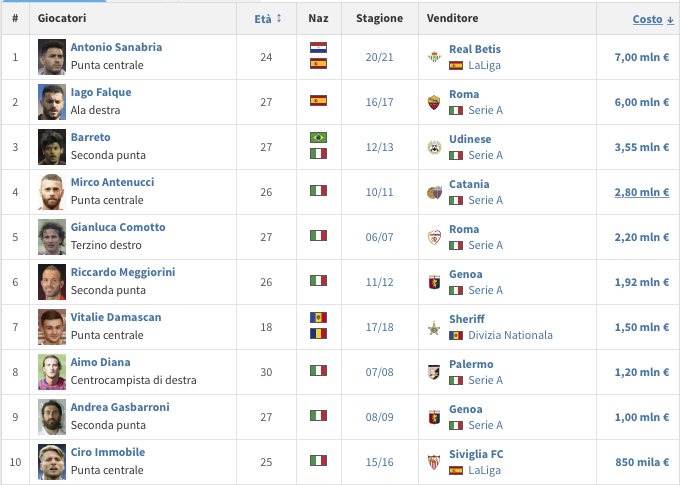The width and height of the screenshot is (680, 485).
Task: Open the Genoa link in Riccardo Meggiorini's row
Action: tap(466, 274)
